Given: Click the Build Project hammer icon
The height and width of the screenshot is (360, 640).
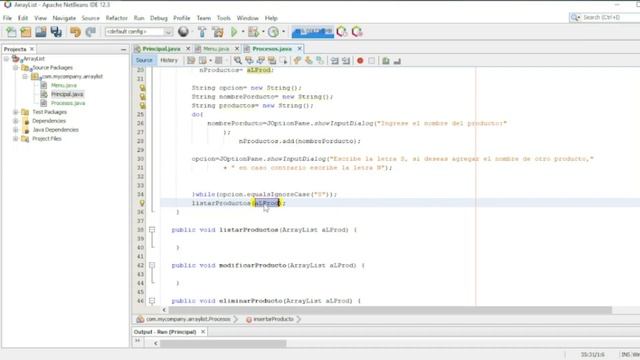Looking at the screenshot, I should pos(202,32).
